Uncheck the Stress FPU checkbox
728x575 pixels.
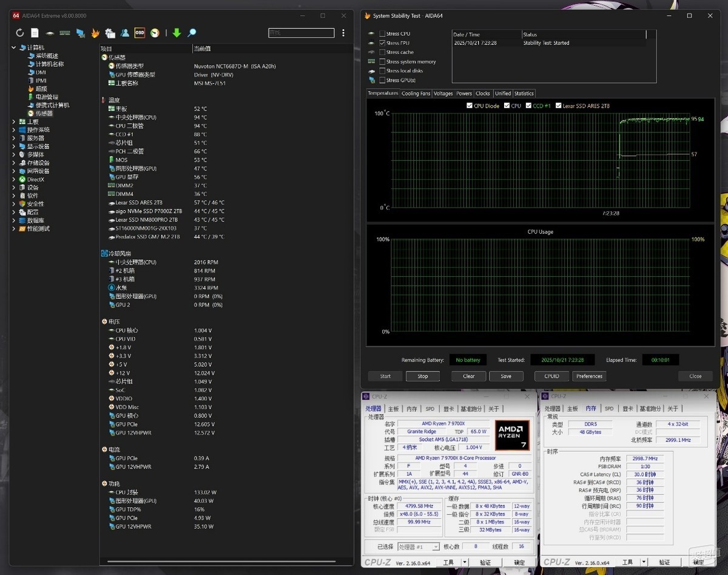(382, 43)
